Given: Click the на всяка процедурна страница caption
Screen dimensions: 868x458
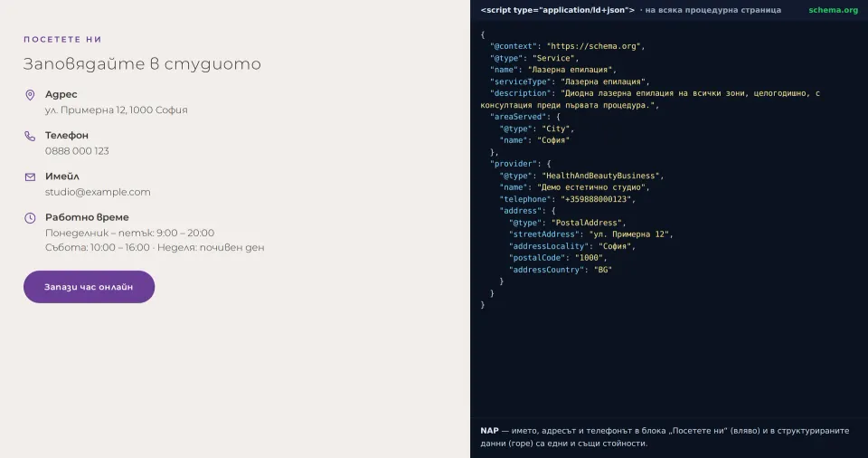Looking at the screenshot, I should pyautogui.click(x=713, y=10).
